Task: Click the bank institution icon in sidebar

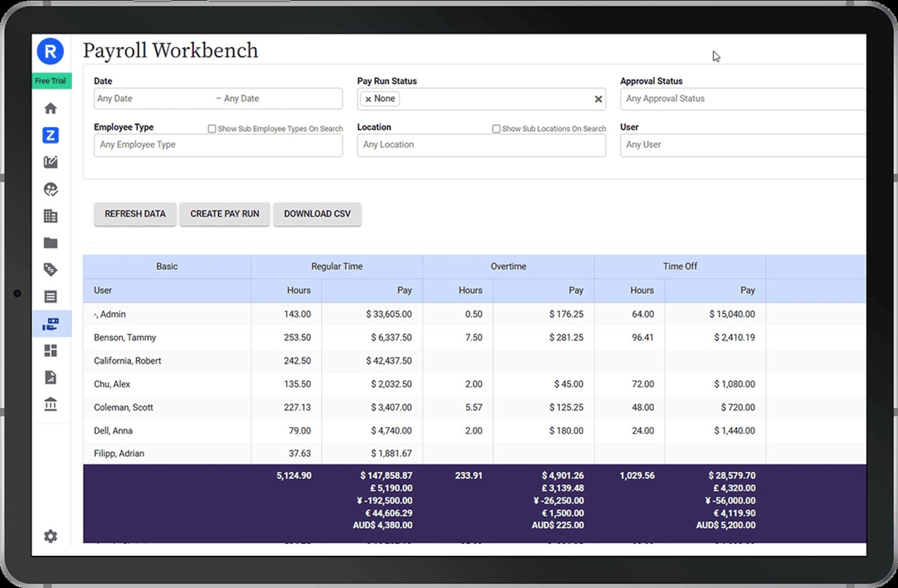Action: tap(51, 405)
